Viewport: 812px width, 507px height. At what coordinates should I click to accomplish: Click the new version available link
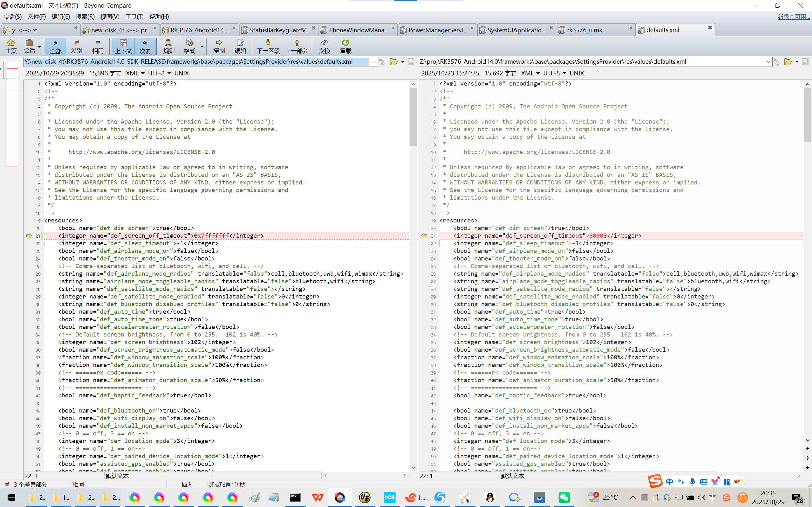[x=793, y=16]
